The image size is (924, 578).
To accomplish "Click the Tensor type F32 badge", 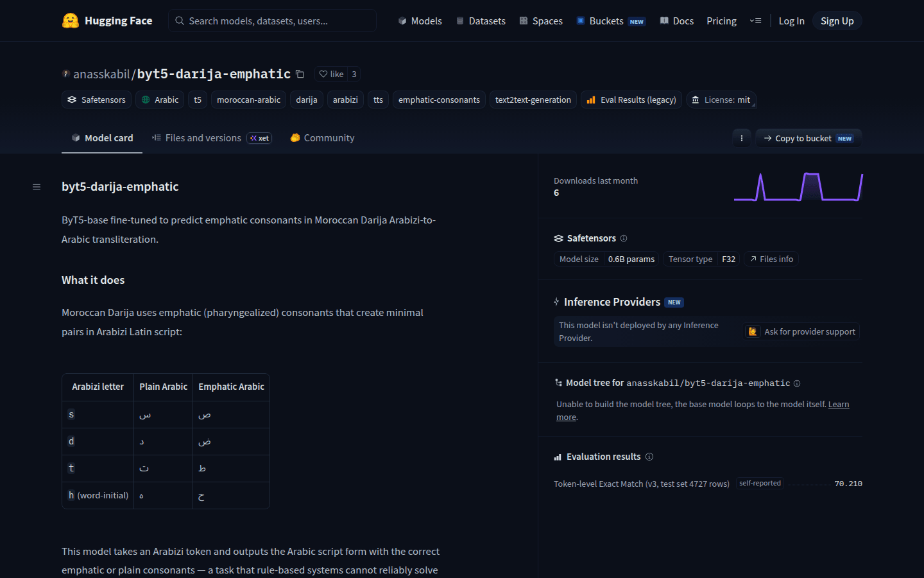I will click(x=701, y=259).
